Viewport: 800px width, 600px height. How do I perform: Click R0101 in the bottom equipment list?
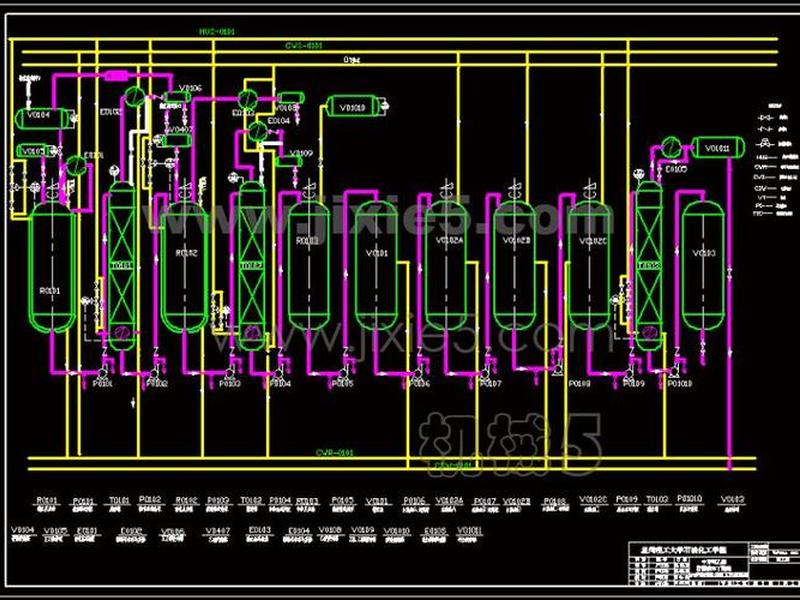(x=46, y=501)
